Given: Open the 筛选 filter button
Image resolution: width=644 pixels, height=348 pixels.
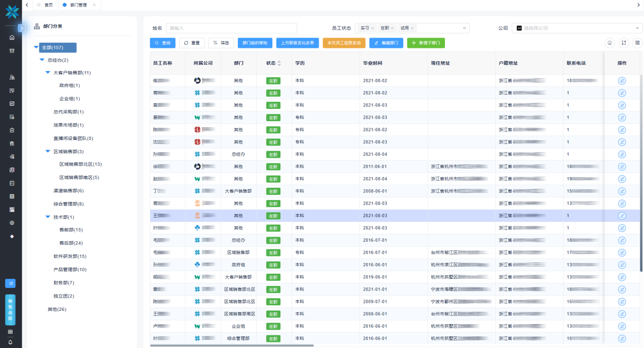Looking at the screenshot, I should point(221,43).
